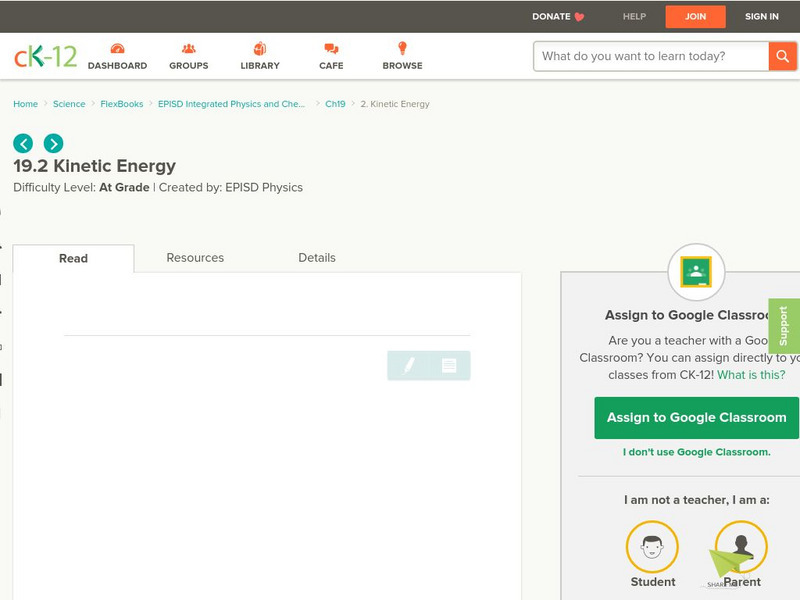Open the Library icon
The image size is (800, 600).
pos(260,50)
